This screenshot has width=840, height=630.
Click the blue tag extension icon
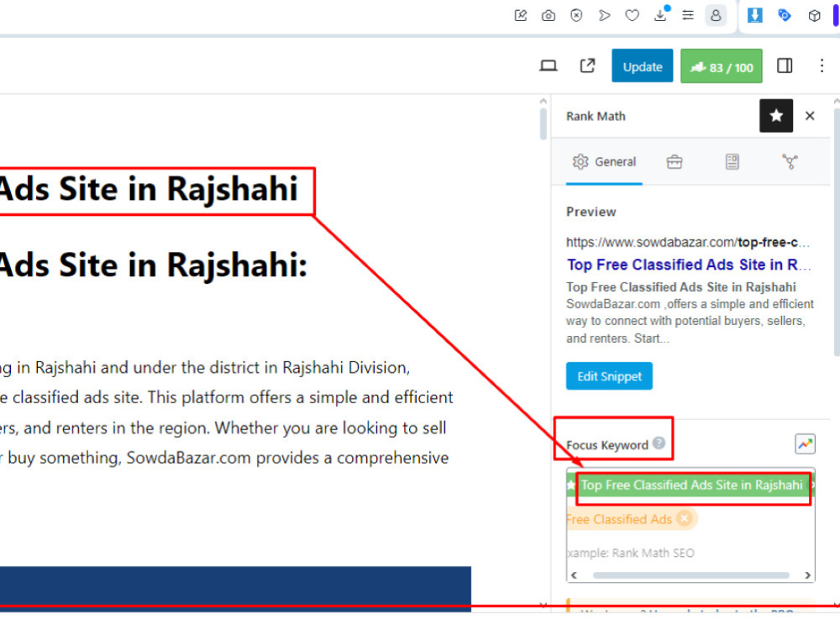[x=785, y=15]
